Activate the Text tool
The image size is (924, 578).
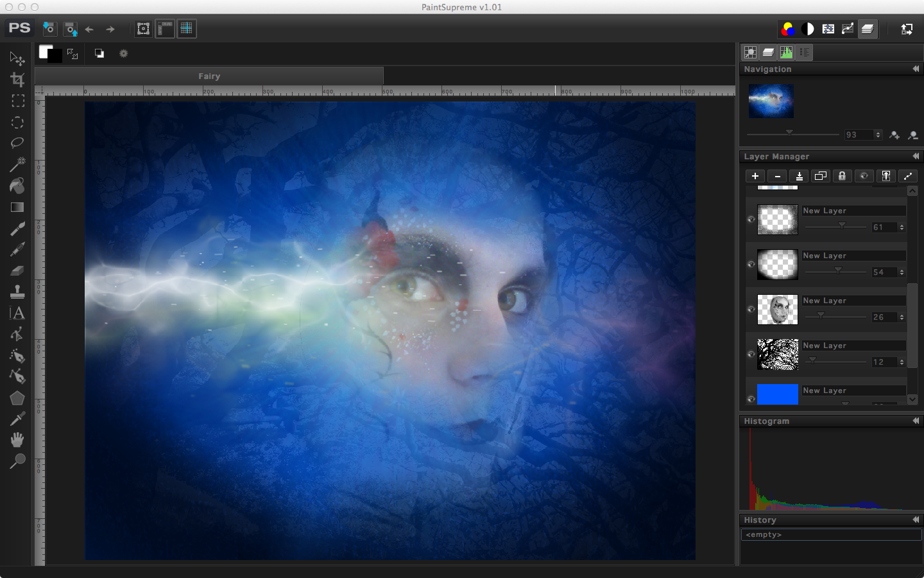coord(17,313)
